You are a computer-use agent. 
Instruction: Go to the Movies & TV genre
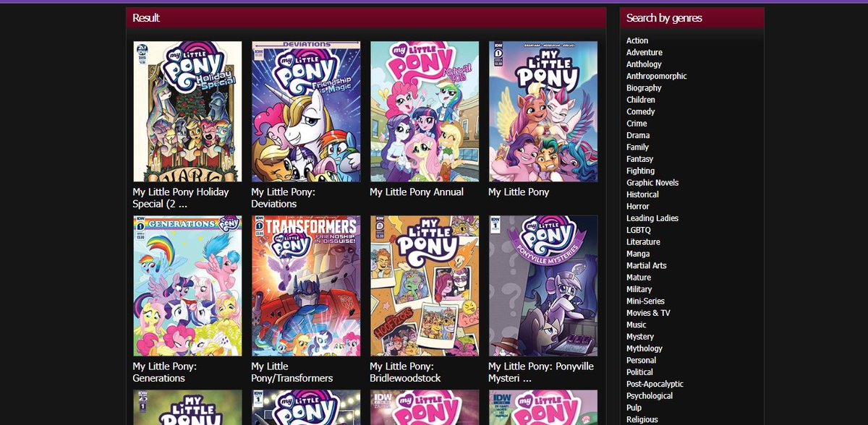point(648,313)
